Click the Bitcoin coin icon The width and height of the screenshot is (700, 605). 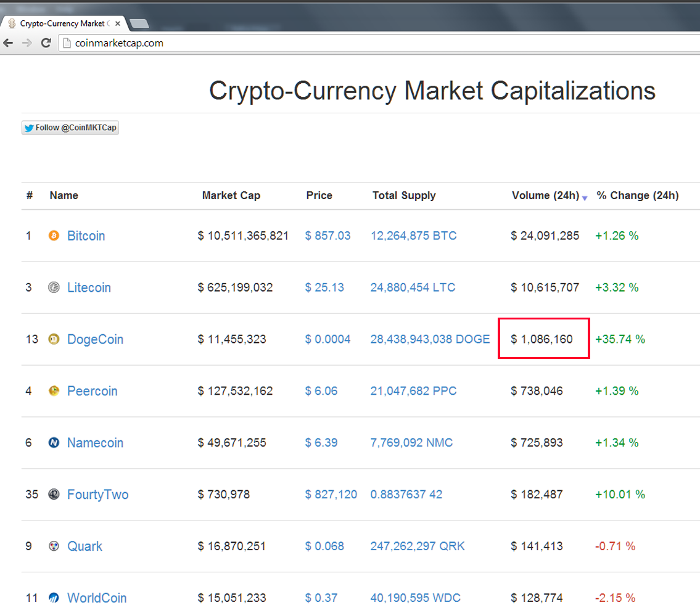coord(54,236)
